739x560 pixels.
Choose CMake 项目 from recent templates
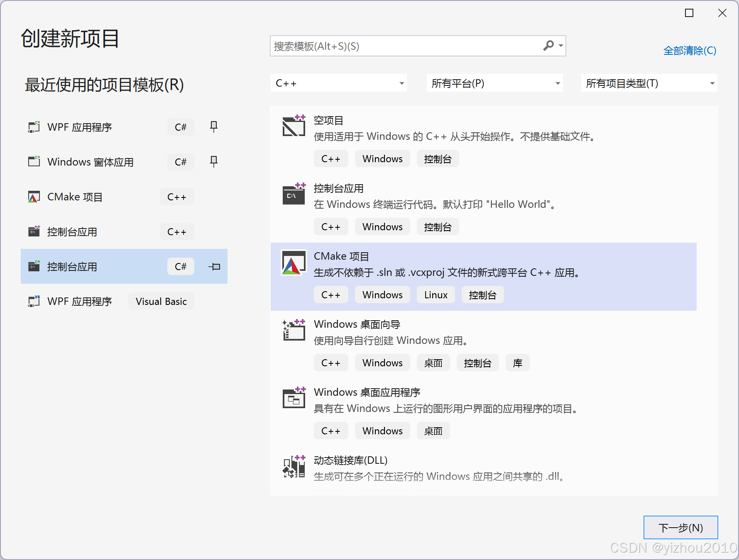pos(75,197)
